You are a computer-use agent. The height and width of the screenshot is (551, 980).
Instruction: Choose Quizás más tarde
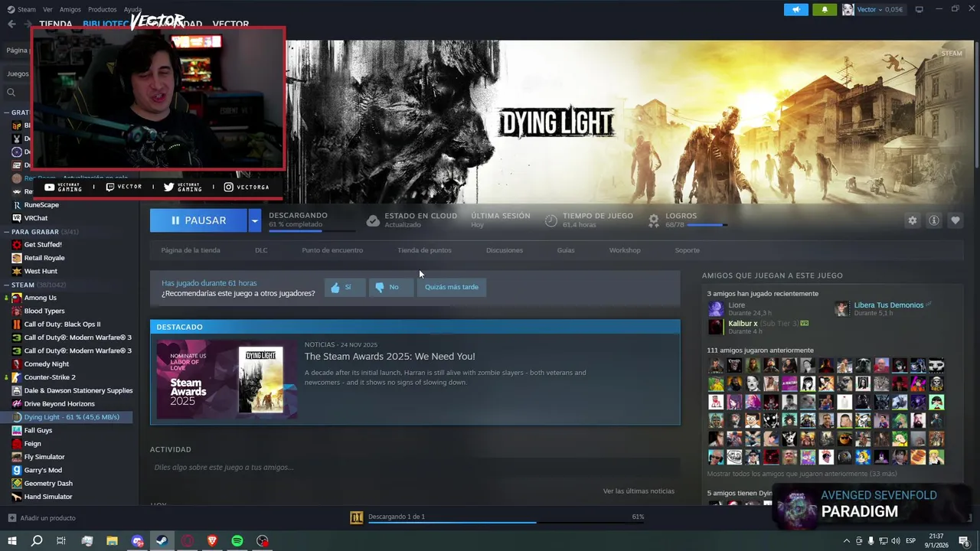pyautogui.click(x=452, y=287)
